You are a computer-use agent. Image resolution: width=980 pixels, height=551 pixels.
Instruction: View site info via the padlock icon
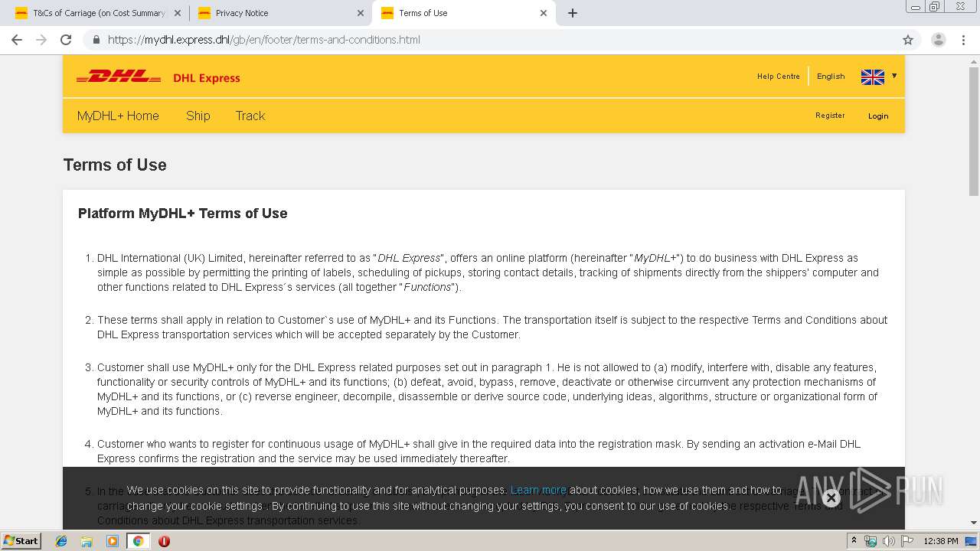pos(96,40)
